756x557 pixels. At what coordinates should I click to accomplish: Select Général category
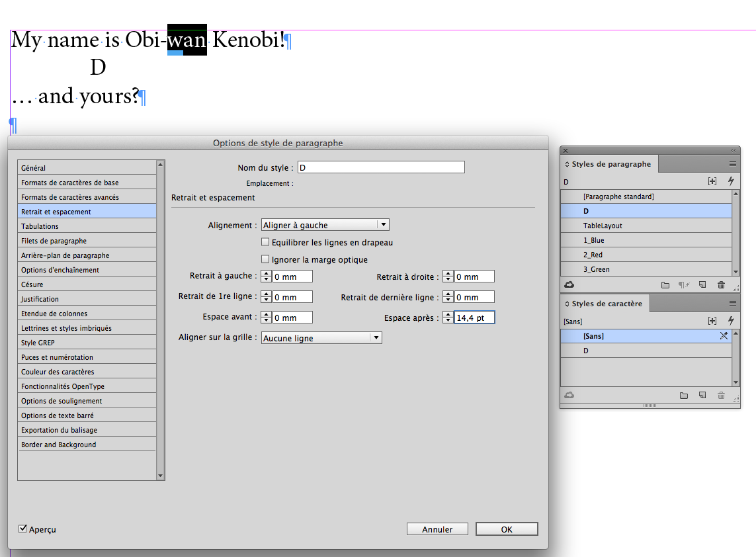coord(87,168)
